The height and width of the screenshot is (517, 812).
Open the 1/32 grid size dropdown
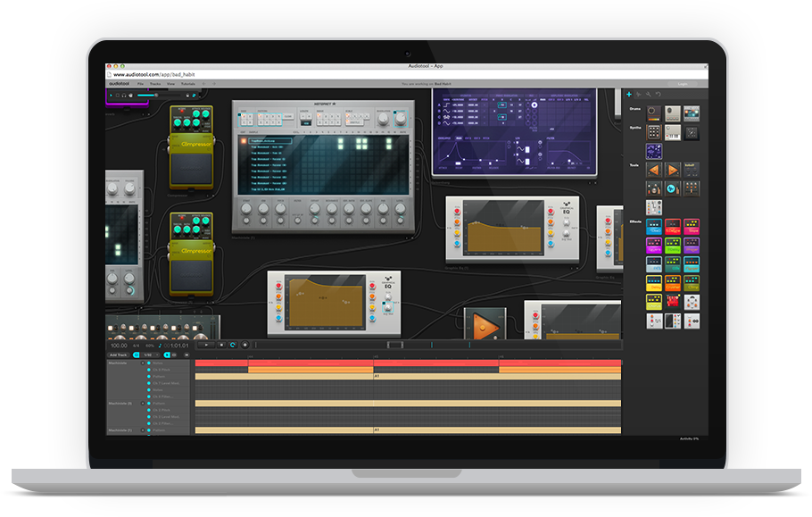pyautogui.click(x=150, y=354)
